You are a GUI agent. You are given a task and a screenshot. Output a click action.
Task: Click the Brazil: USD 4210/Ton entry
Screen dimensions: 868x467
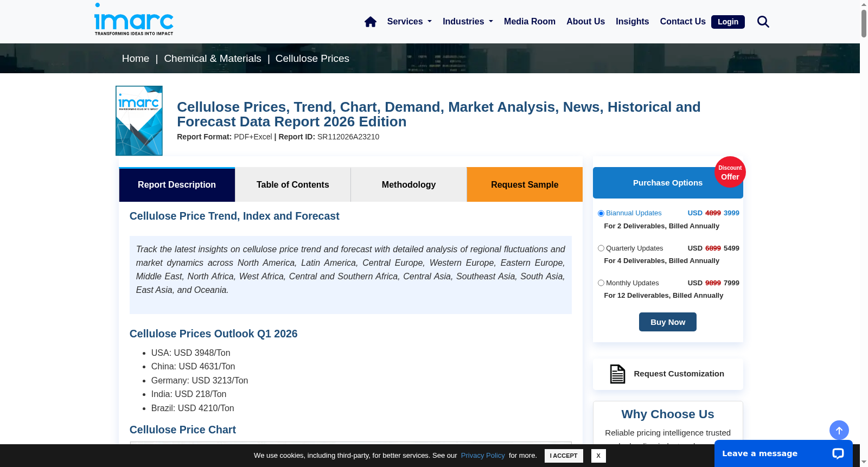pos(193,408)
